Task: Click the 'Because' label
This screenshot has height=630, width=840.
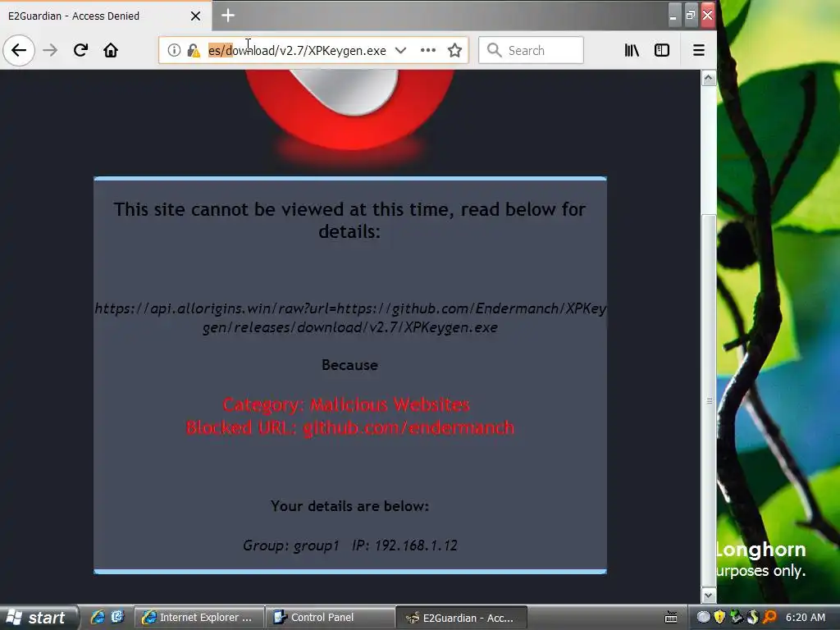Action: (349, 365)
